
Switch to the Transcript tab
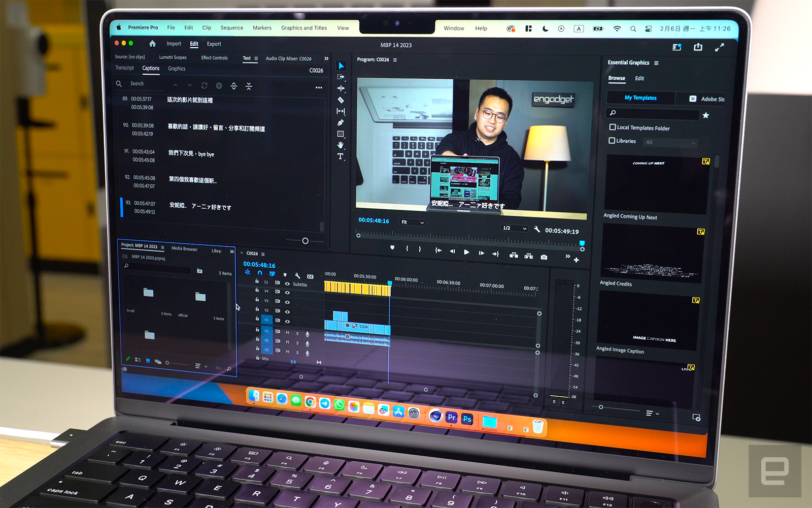[x=124, y=68]
